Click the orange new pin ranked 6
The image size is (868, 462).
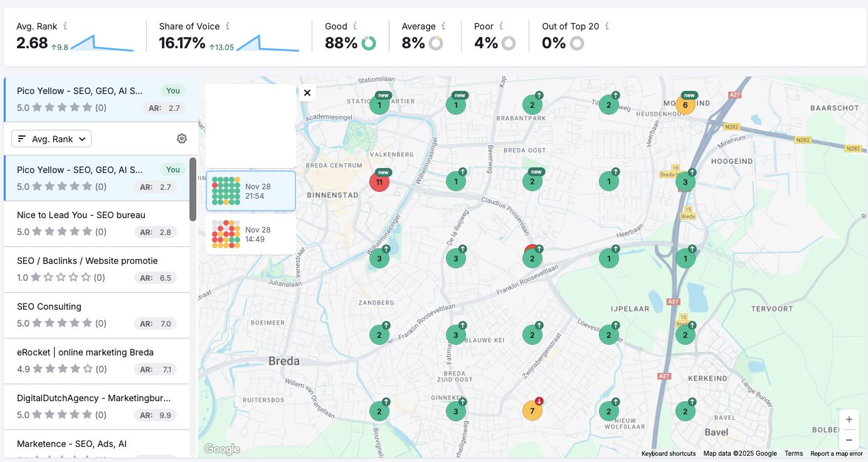point(685,105)
